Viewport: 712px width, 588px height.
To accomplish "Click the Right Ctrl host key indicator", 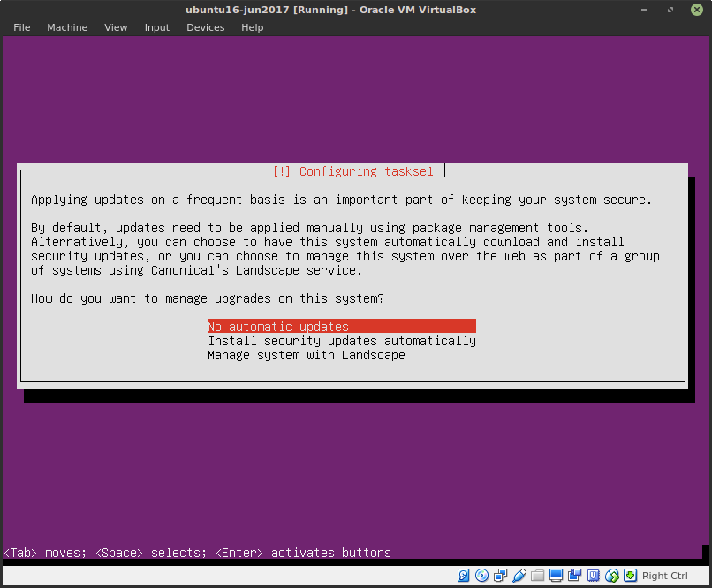I will (x=664, y=576).
